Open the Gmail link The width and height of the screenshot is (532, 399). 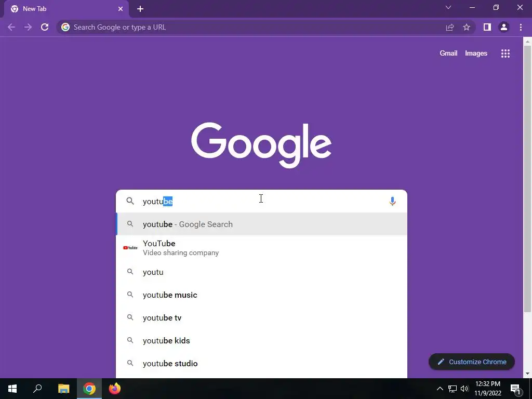(448, 54)
